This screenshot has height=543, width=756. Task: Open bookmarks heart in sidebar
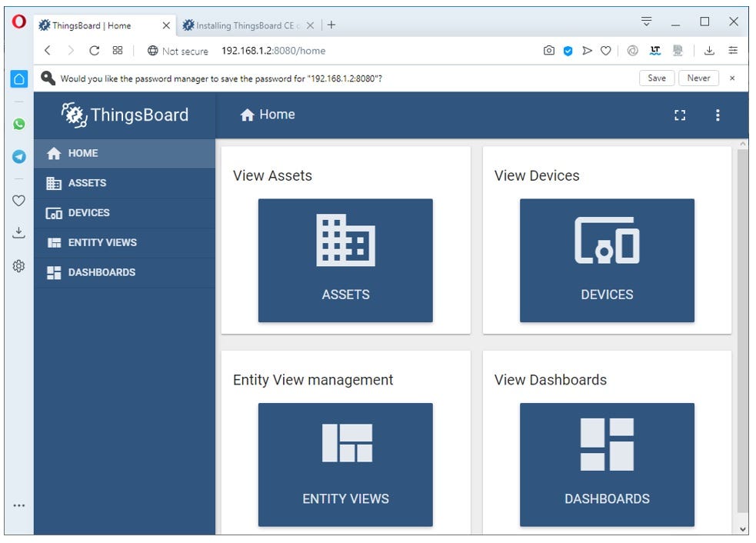[x=18, y=200]
